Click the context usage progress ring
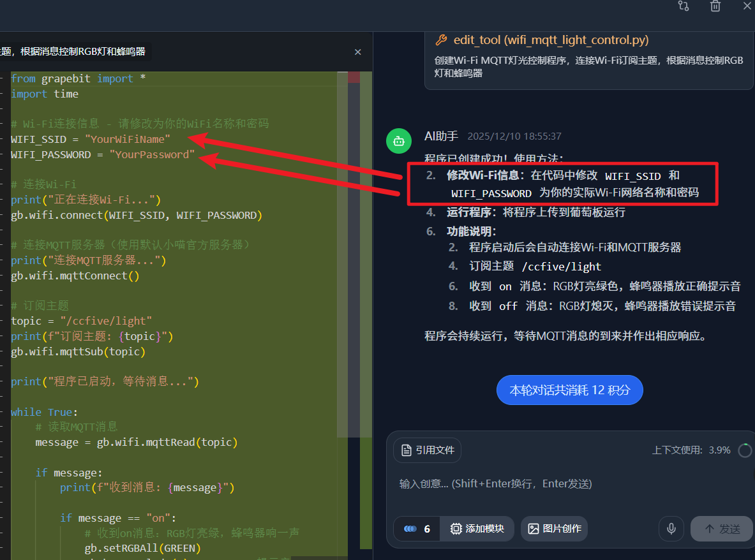The height and width of the screenshot is (560, 755). tap(744, 450)
